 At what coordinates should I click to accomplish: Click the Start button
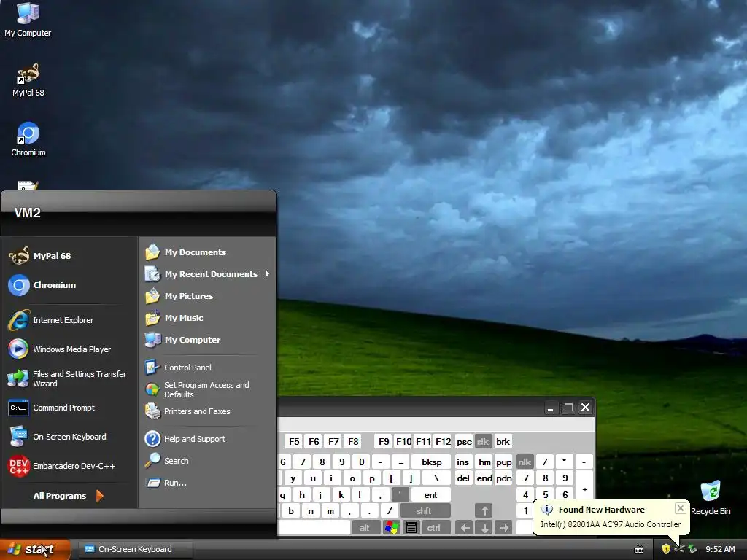pos(35,550)
